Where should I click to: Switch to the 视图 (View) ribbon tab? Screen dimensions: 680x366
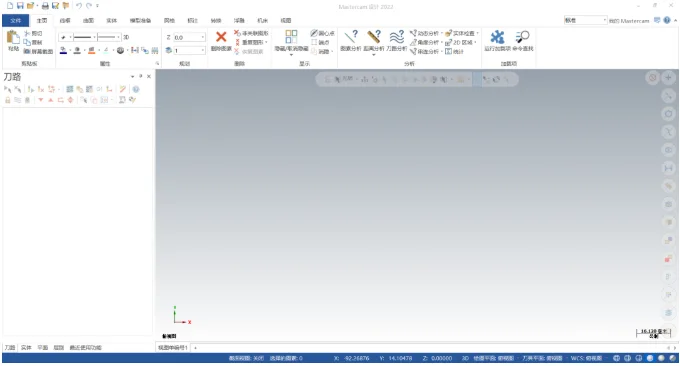pos(286,20)
